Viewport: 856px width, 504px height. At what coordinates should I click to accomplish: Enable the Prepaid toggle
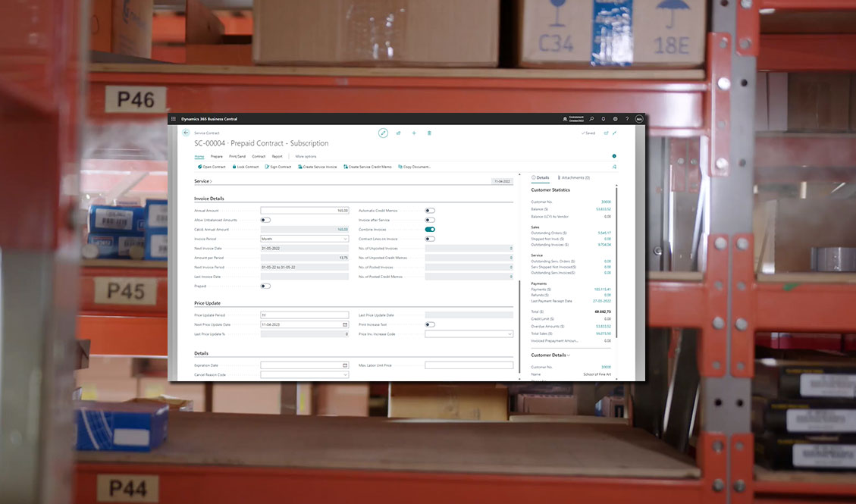[265, 286]
